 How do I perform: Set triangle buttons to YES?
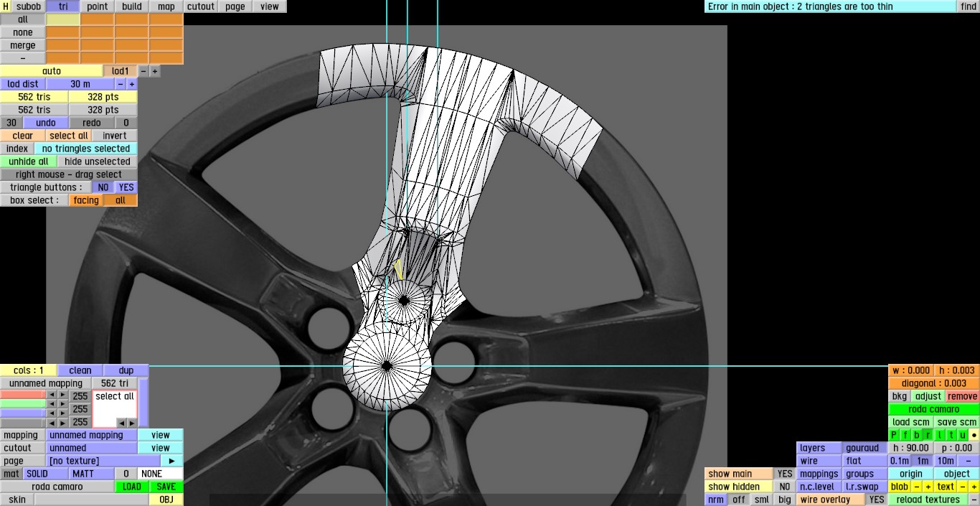126,187
